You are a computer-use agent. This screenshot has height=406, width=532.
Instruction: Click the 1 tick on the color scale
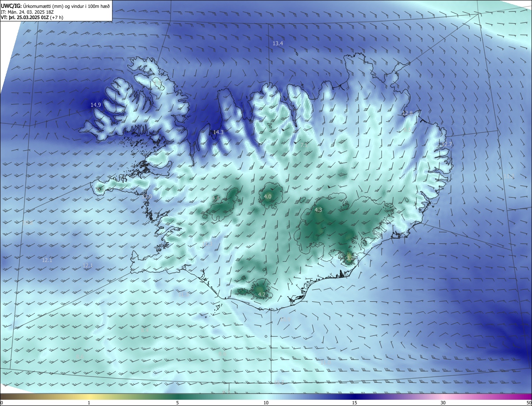click(89, 403)
